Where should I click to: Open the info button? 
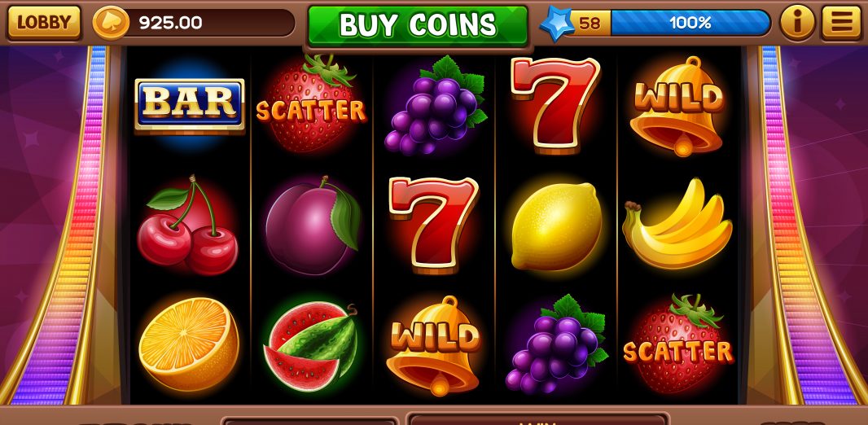pyautogui.click(x=797, y=23)
